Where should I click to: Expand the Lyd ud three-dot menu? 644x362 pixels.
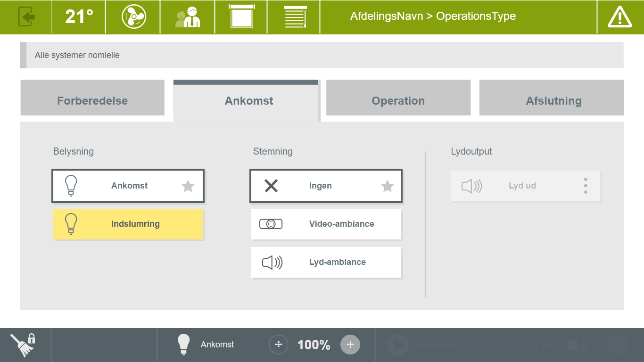pyautogui.click(x=586, y=186)
